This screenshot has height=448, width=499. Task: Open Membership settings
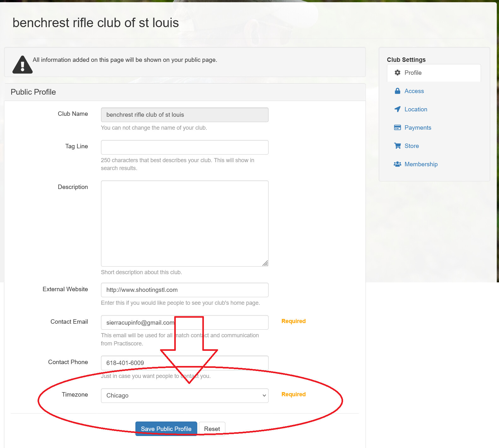[434, 164]
